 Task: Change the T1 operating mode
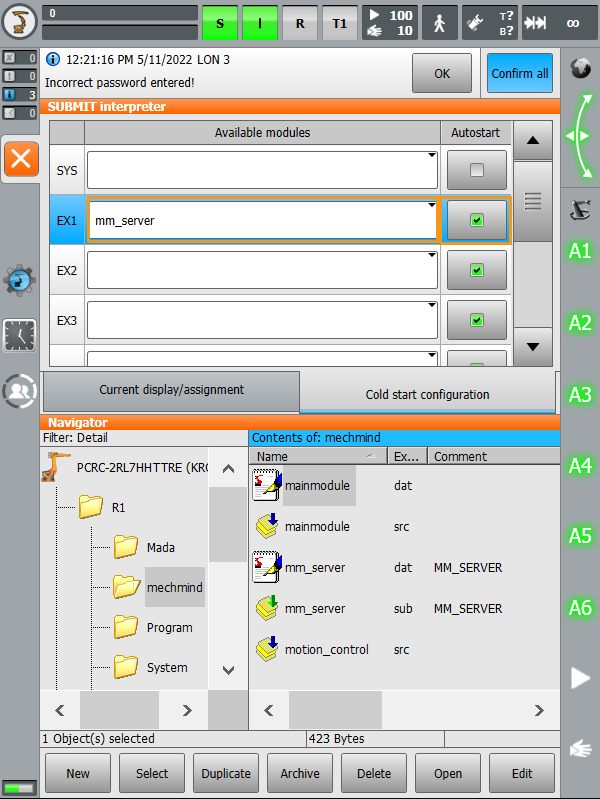tap(340, 23)
